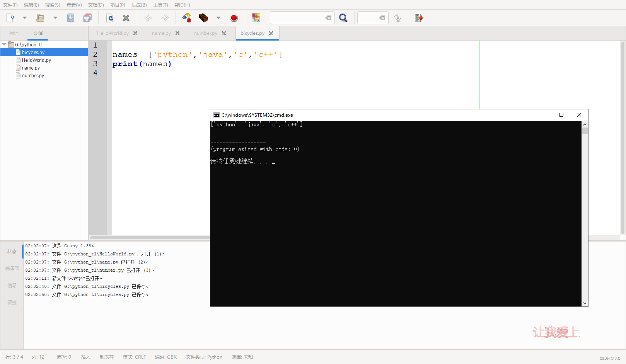Viewport: 626px width, 364px height.
Task: Switch to the HelloWorld.py editor tab
Action: coord(113,33)
